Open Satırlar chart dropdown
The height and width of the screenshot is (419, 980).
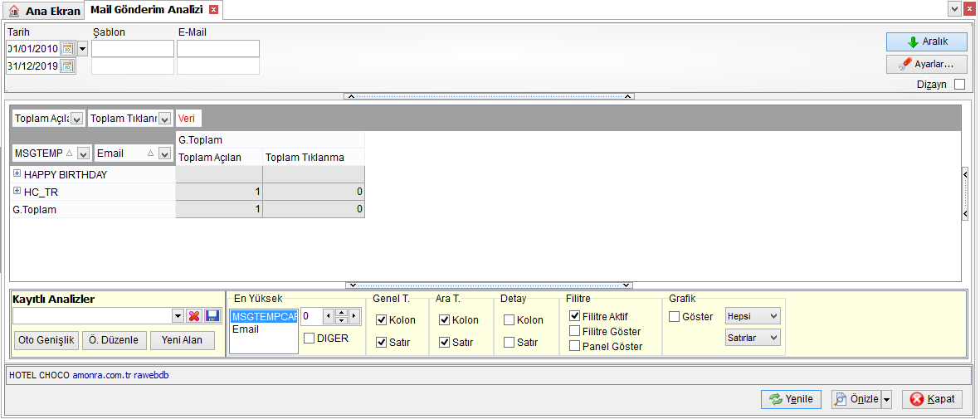click(x=774, y=338)
